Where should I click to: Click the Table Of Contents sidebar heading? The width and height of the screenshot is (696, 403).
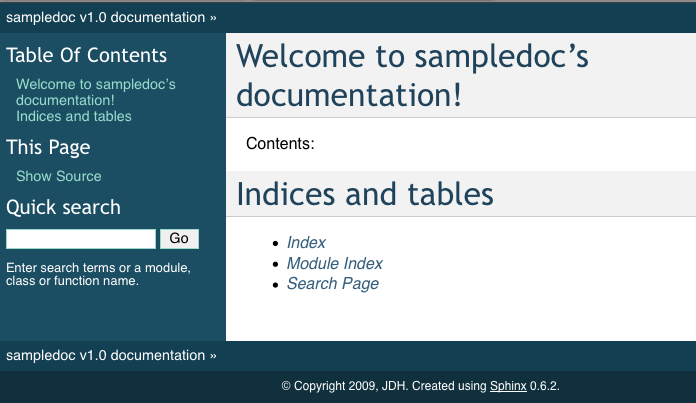coord(87,55)
